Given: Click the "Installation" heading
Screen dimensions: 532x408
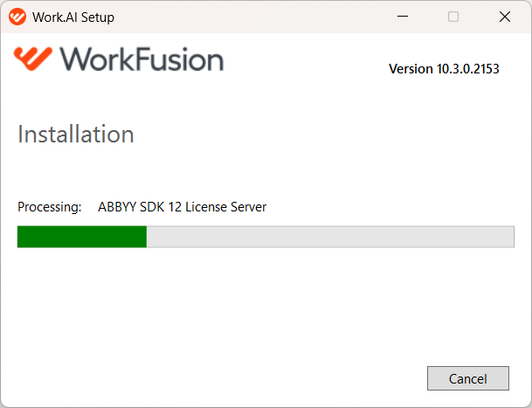Looking at the screenshot, I should click(76, 134).
